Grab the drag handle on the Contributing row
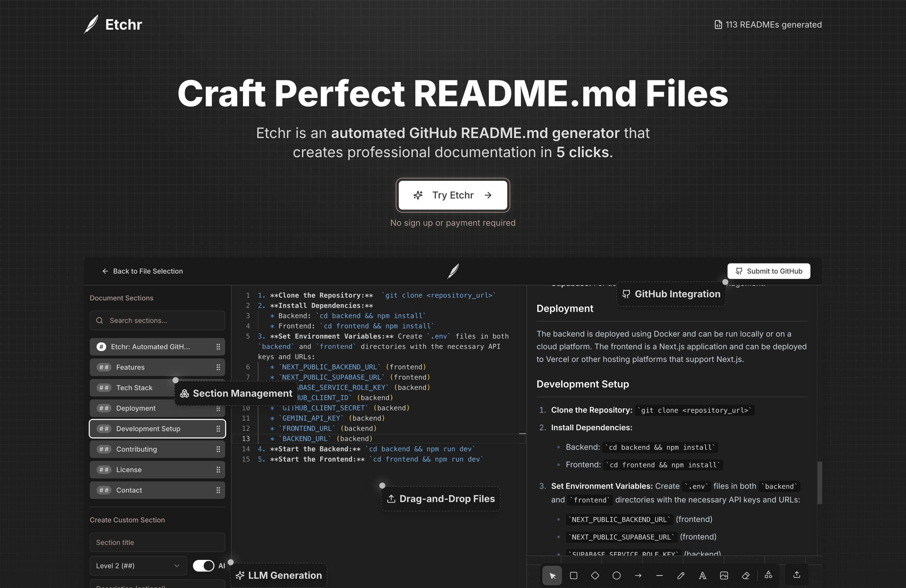The height and width of the screenshot is (588, 906). pyautogui.click(x=218, y=449)
